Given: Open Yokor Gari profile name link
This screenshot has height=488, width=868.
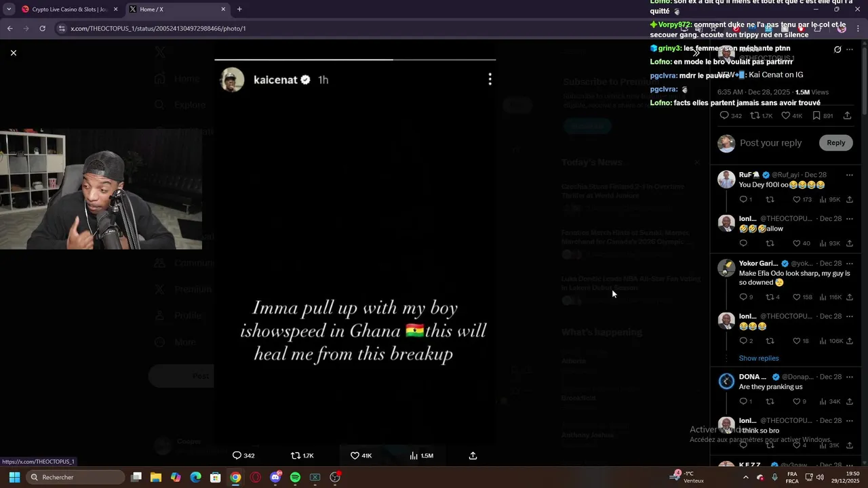Looking at the screenshot, I should (x=758, y=263).
